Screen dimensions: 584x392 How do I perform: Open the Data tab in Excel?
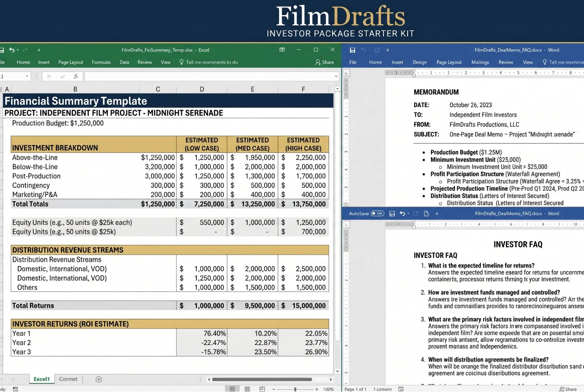coord(124,62)
